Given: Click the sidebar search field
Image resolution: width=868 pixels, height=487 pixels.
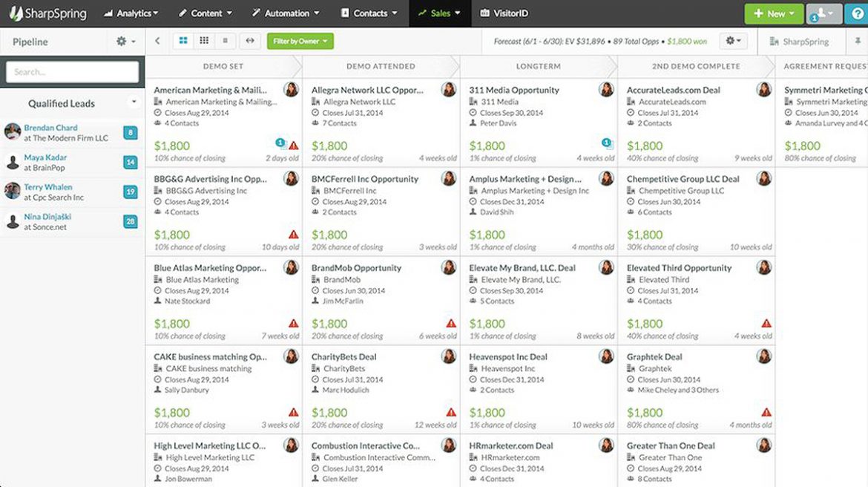Looking at the screenshot, I should click(71, 72).
